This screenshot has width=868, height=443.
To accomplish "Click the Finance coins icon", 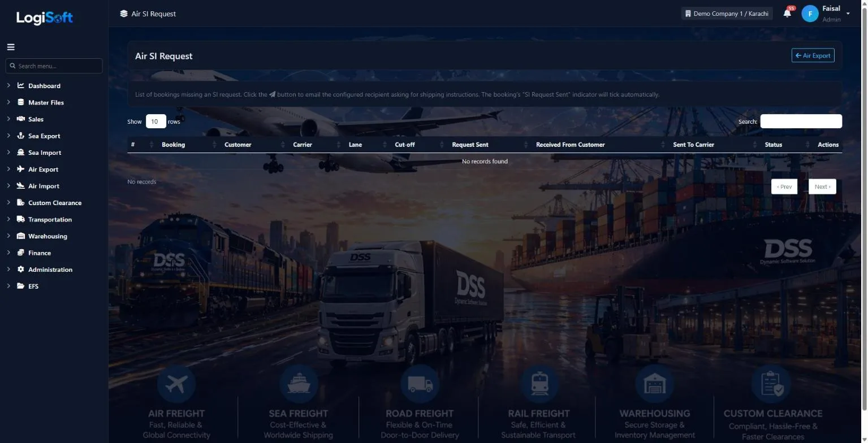I will pyautogui.click(x=21, y=253).
